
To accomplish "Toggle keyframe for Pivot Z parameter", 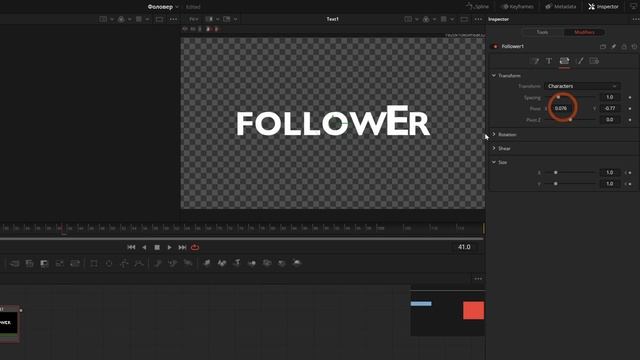I will click(x=630, y=120).
